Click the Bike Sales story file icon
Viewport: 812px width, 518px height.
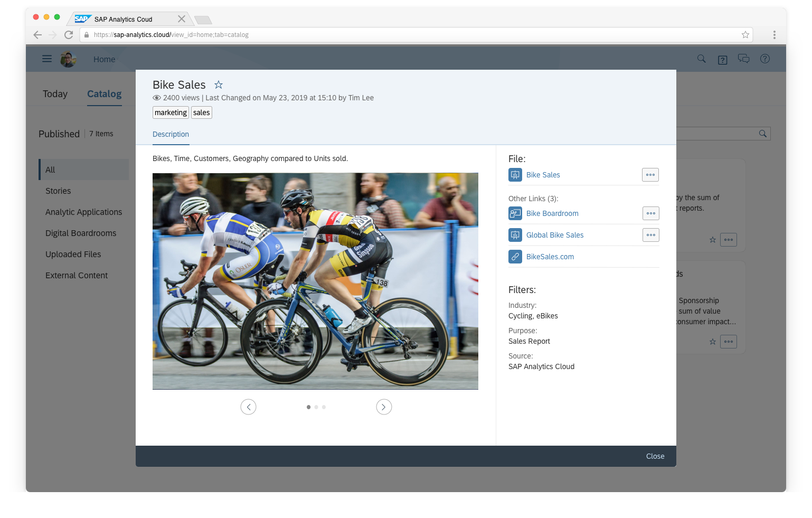click(515, 175)
